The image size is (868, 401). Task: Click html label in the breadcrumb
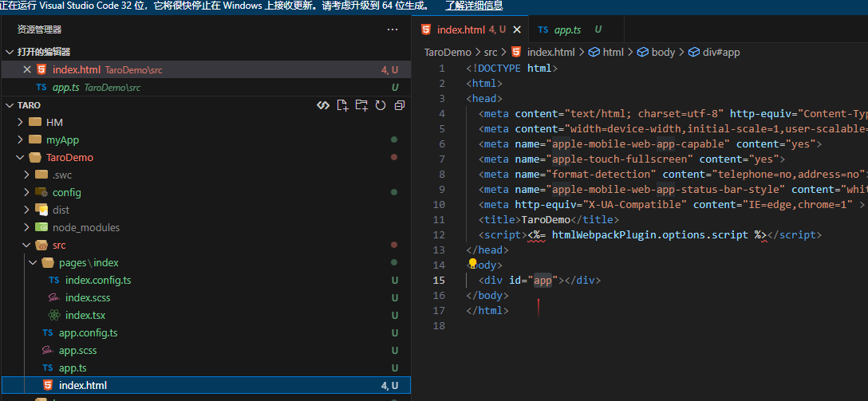pyautogui.click(x=614, y=53)
